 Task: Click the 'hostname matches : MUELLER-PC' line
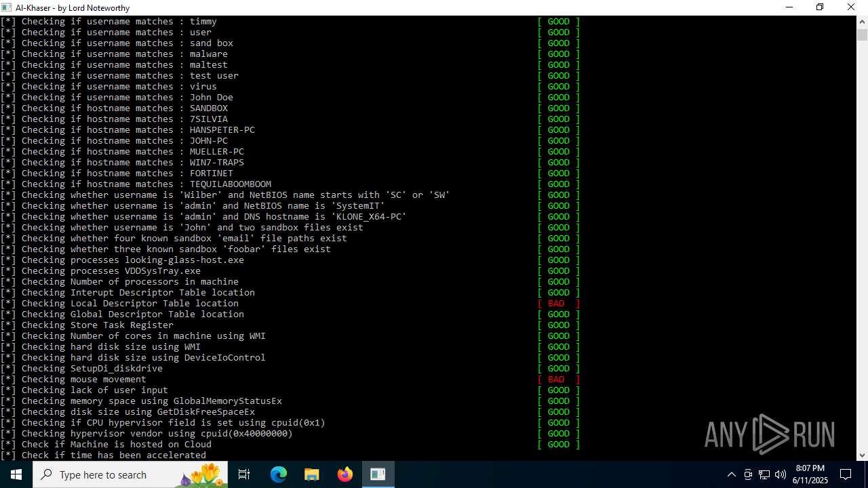point(122,152)
